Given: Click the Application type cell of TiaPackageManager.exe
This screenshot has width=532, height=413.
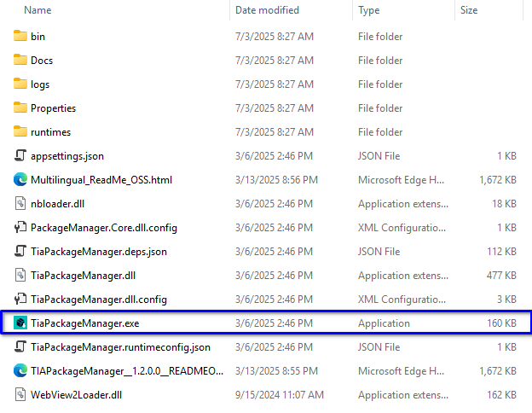Looking at the screenshot, I should pos(384,323).
